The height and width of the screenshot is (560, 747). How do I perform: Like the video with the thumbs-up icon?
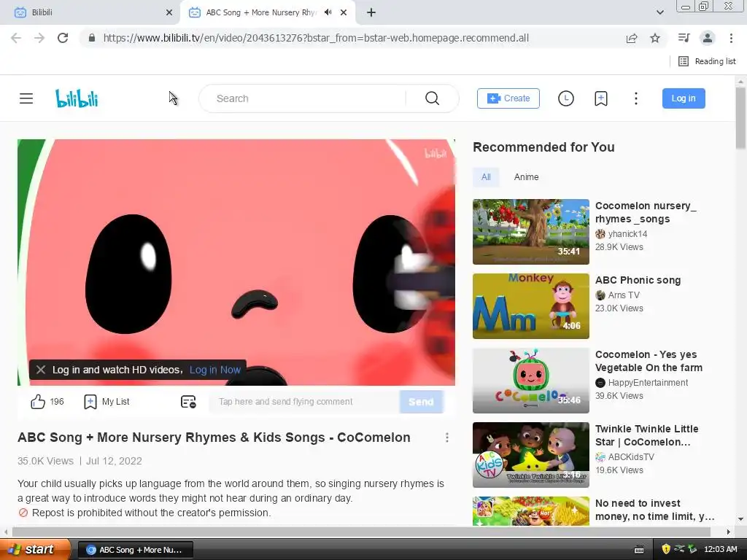(x=38, y=402)
